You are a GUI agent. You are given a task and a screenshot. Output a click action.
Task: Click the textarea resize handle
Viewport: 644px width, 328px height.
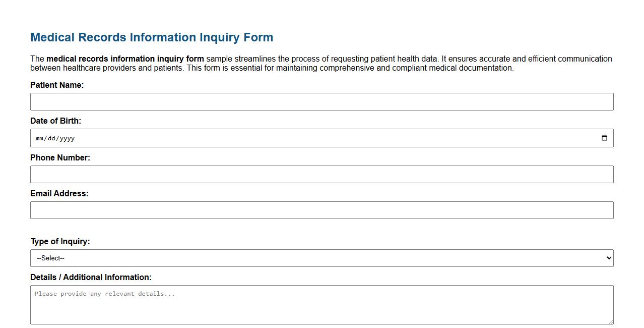point(610,322)
